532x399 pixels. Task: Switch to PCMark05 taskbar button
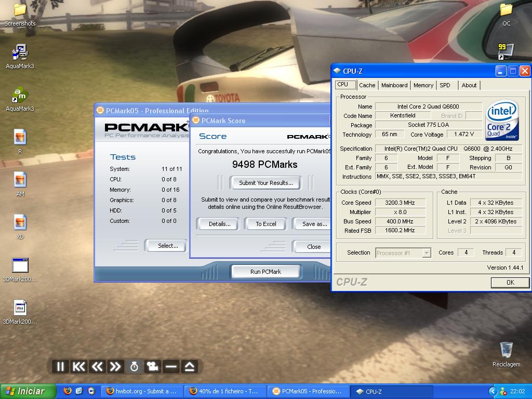pyautogui.click(x=308, y=391)
